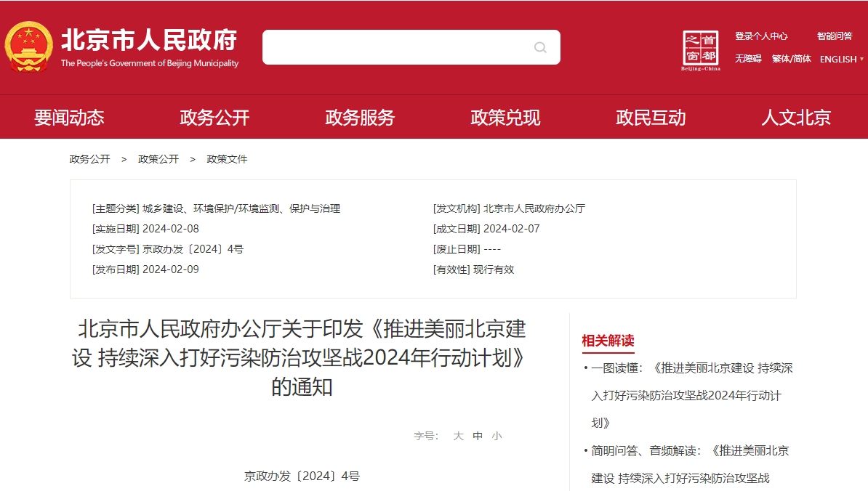Open the 政民互动 navigation tab
Image resolution: width=868 pixels, height=491 pixels.
pyautogui.click(x=651, y=117)
